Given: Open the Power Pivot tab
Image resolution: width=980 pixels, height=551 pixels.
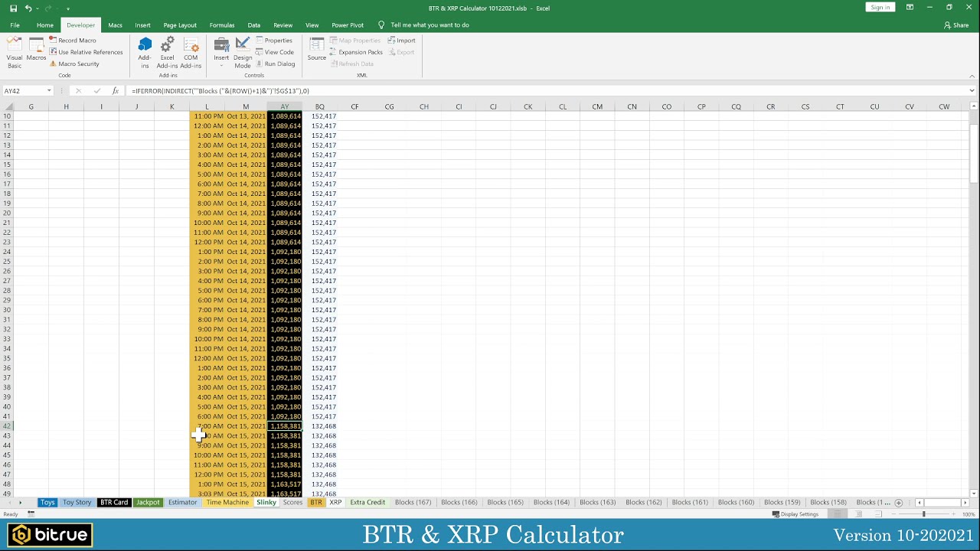Looking at the screenshot, I should tap(348, 25).
